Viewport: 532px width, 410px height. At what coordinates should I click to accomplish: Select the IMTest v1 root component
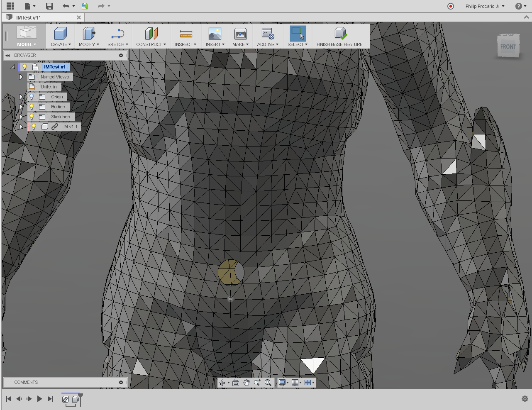pyautogui.click(x=55, y=67)
